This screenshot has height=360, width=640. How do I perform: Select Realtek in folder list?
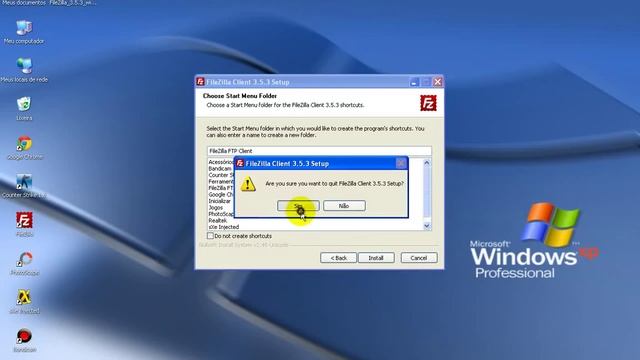tap(218, 220)
